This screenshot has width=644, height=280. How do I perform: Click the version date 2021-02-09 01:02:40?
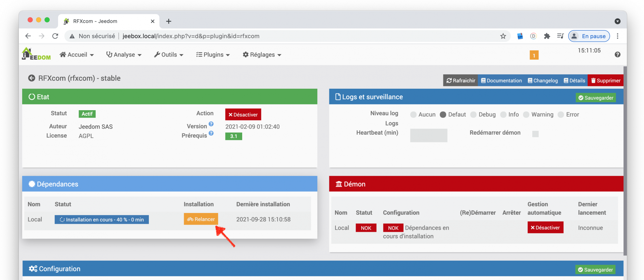253,127
